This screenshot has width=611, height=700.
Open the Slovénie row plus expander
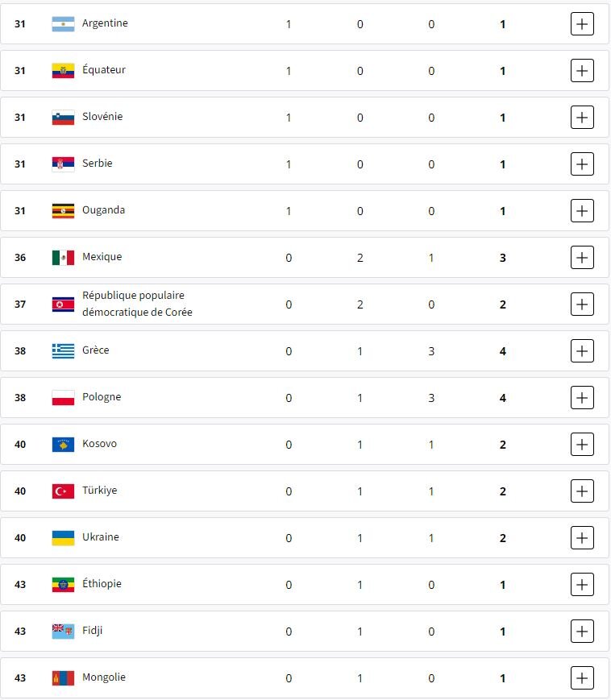point(582,118)
